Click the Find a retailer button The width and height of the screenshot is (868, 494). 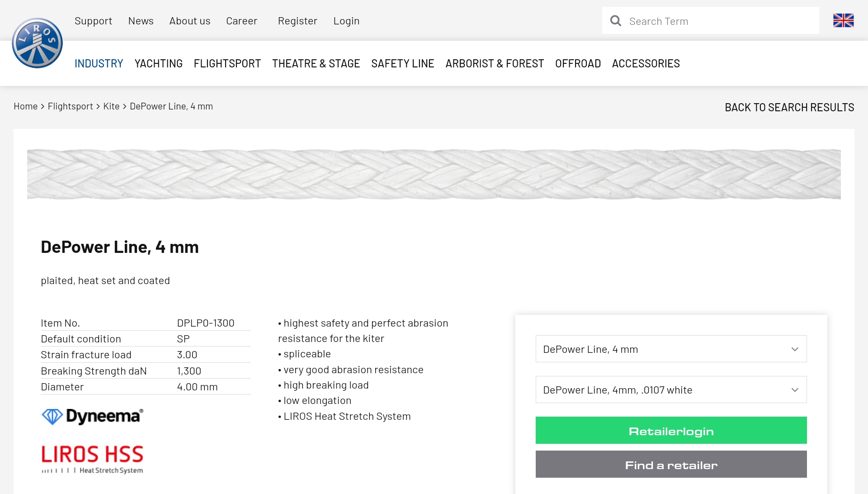coord(671,464)
